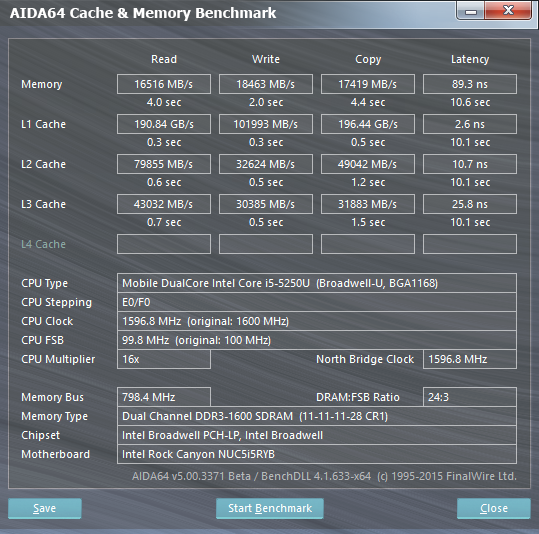
Task: Click L3 Cache Read 43032 MB/s
Action: point(164,204)
